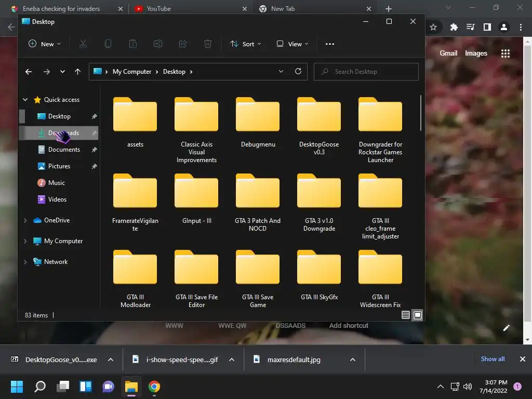Click the Cut scissors icon in toolbar
532x399 pixels.
(83, 44)
